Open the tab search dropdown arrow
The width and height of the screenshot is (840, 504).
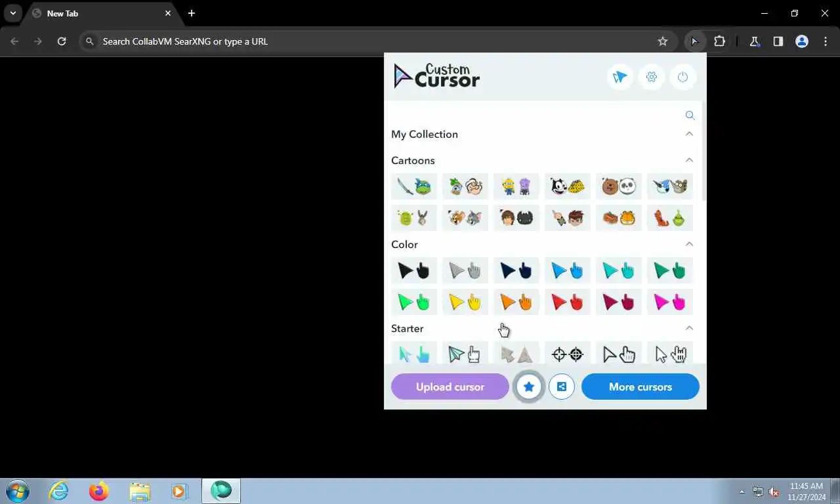(x=12, y=13)
